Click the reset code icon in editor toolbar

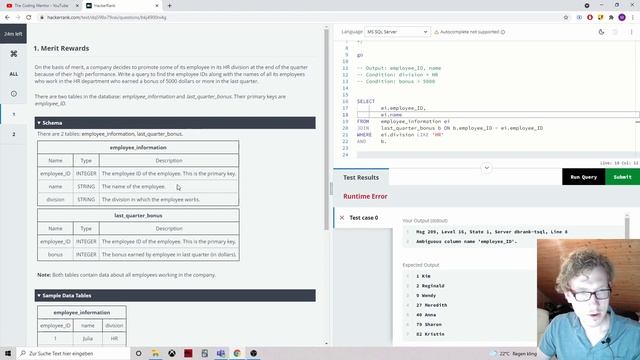click(615, 32)
